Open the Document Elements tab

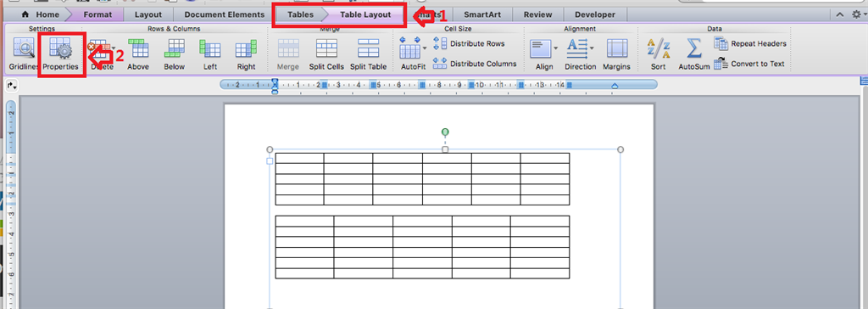click(x=224, y=14)
